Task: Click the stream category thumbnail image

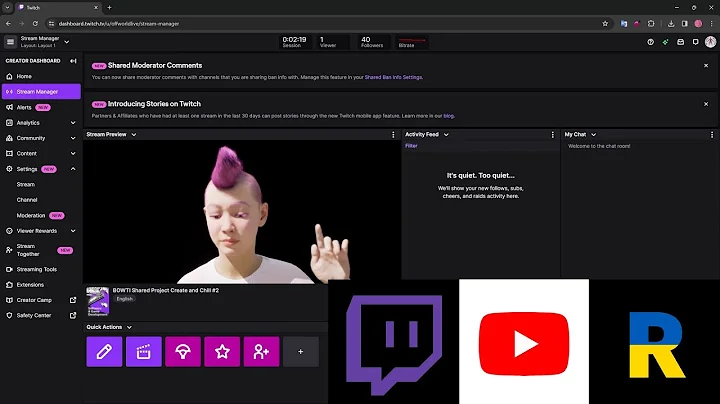Action: click(98, 302)
